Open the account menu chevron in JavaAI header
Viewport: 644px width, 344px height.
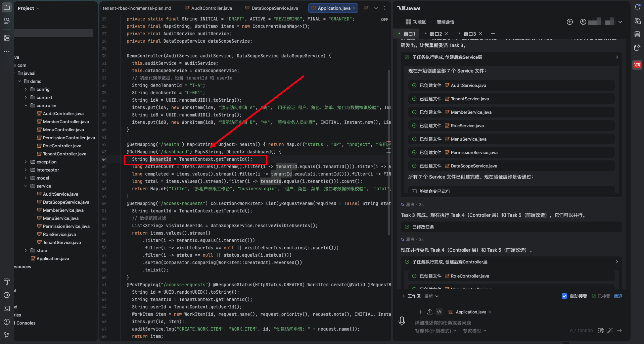point(620,22)
